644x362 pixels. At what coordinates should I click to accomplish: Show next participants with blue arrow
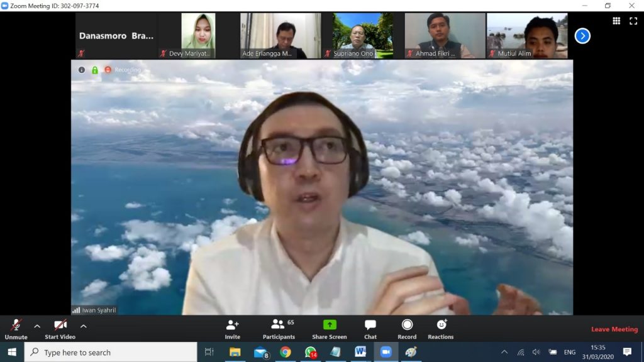582,36
